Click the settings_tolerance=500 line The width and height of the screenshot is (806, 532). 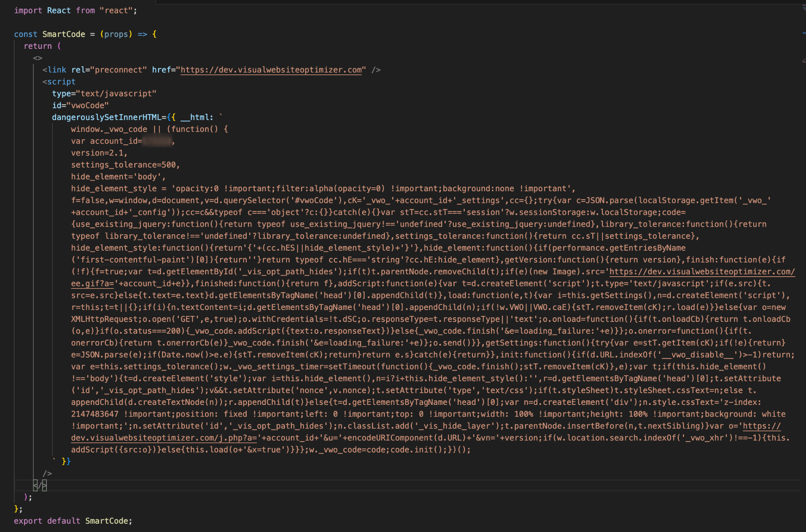click(126, 164)
